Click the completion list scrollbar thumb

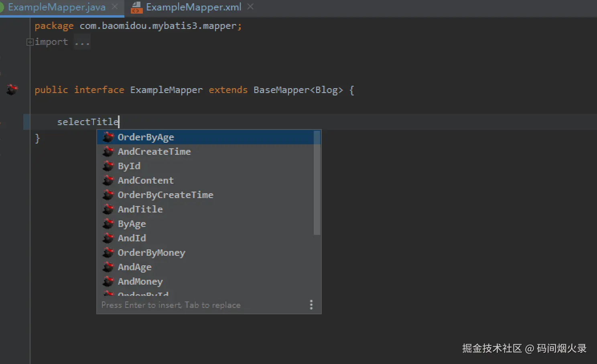(317, 182)
